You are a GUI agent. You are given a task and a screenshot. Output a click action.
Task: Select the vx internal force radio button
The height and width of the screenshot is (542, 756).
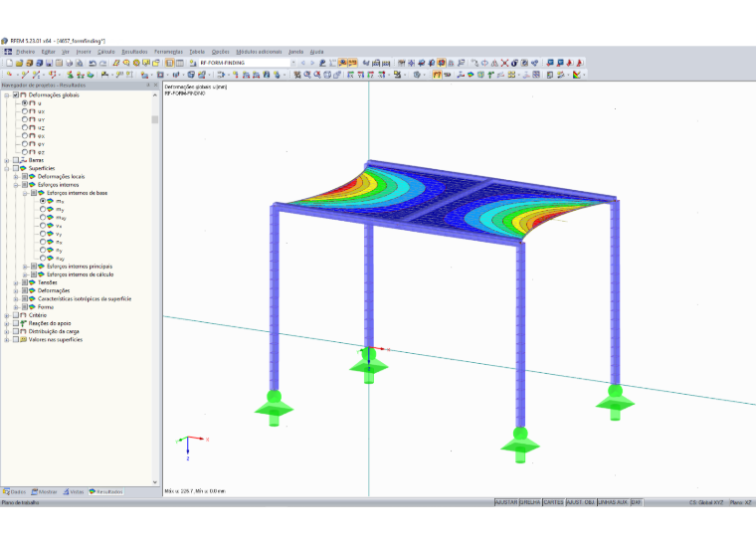(x=43, y=226)
